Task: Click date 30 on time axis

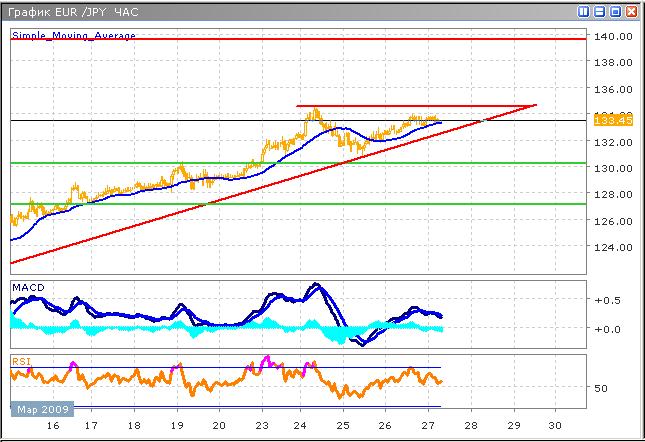Action: coord(555,426)
